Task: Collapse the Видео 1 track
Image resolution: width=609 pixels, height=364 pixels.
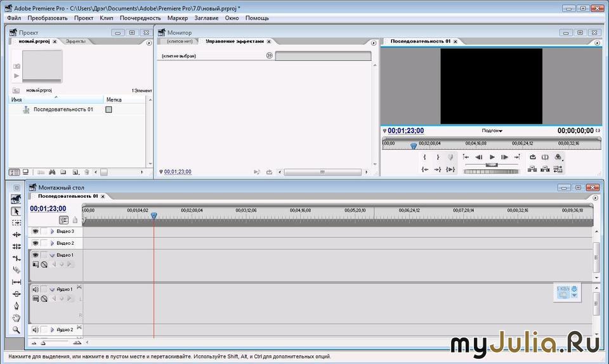Action: click(x=52, y=256)
